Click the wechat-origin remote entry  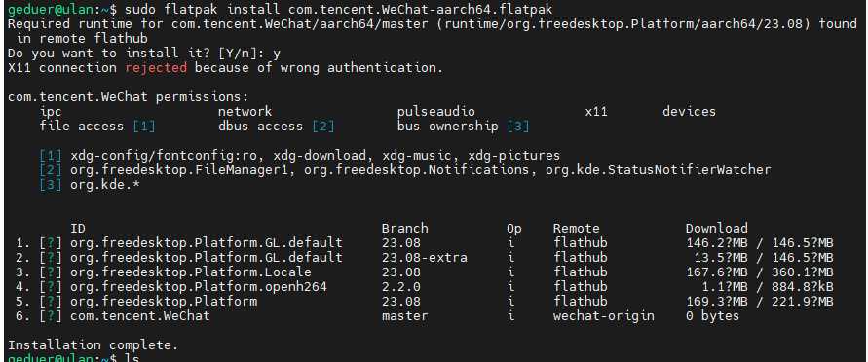click(603, 316)
